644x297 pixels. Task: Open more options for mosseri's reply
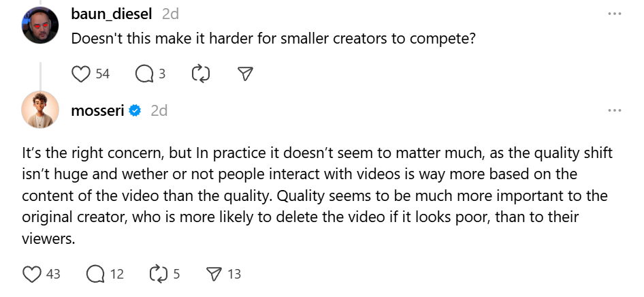point(614,110)
